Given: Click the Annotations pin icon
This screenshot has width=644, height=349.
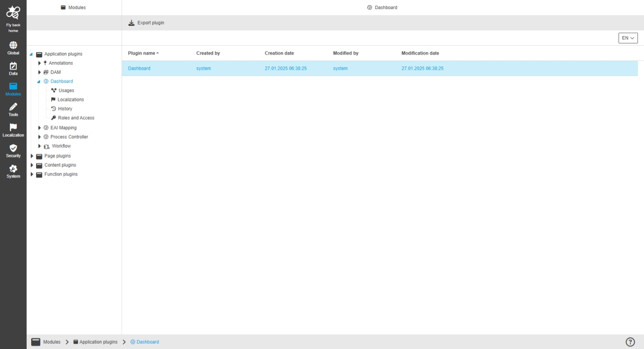Looking at the screenshot, I should (45, 63).
